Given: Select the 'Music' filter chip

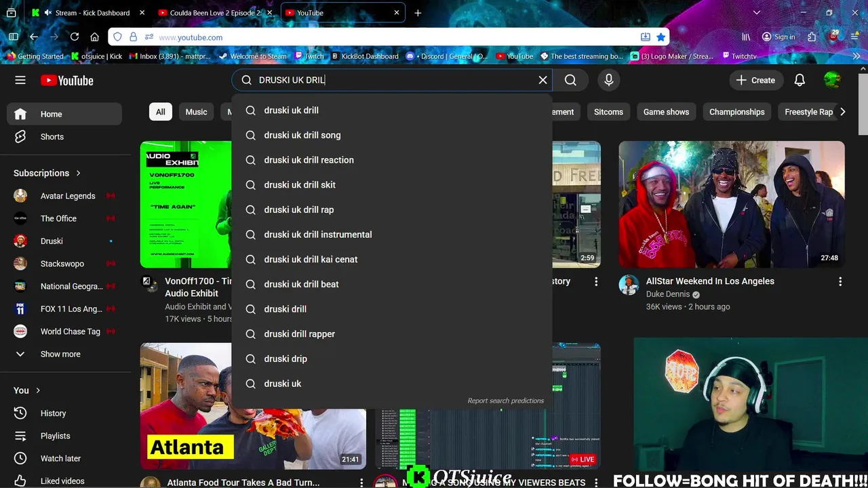Looking at the screenshot, I should click(x=197, y=112).
